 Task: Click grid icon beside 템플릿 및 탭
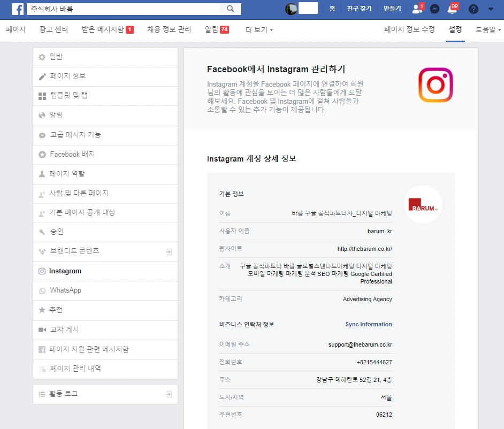(42, 96)
